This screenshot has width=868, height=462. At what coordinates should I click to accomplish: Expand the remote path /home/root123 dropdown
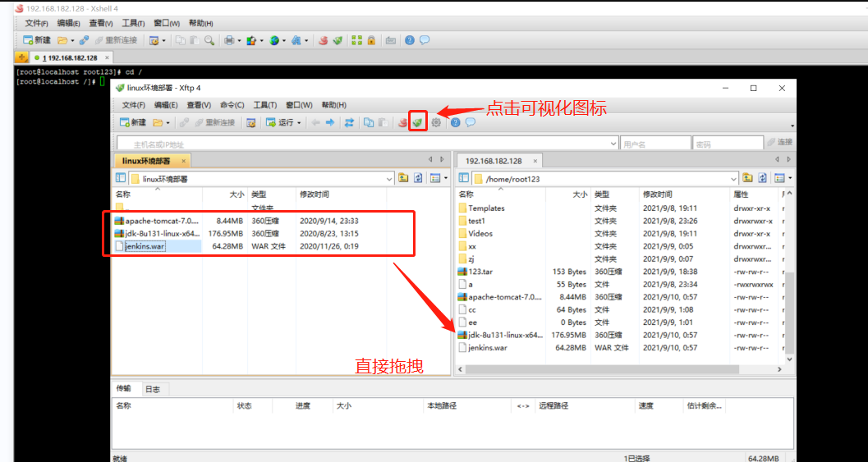pyautogui.click(x=733, y=179)
